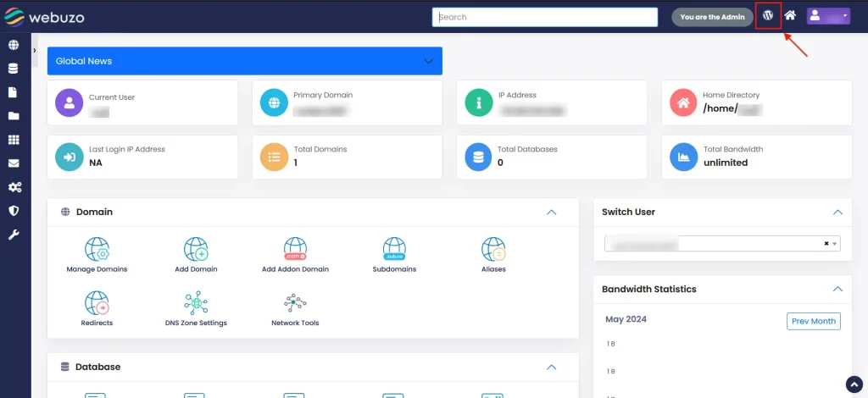The width and height of the screenshot is (868, 398).
Task: Collapse the Domain section
Action: [x=551, y=212]
